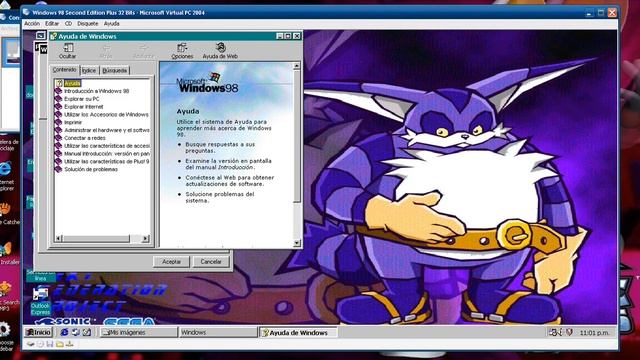Click the contents tree horizontal scrollbar thumb

[96, 238]
